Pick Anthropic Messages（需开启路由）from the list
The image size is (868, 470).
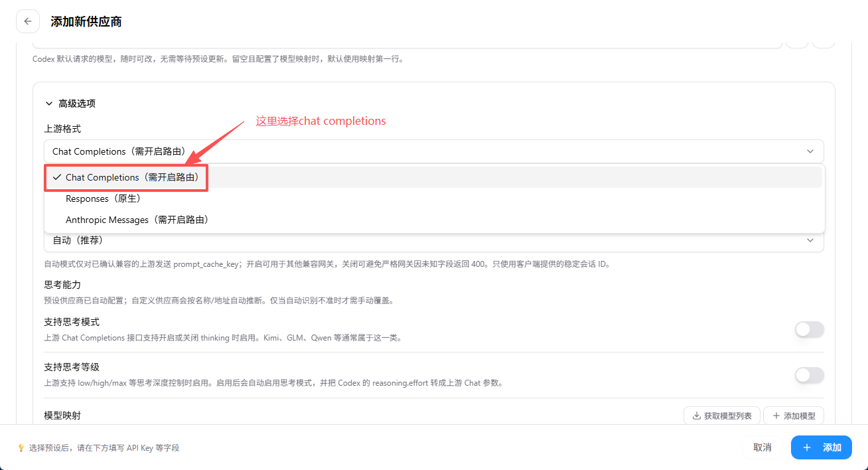(x=434, y=220)
